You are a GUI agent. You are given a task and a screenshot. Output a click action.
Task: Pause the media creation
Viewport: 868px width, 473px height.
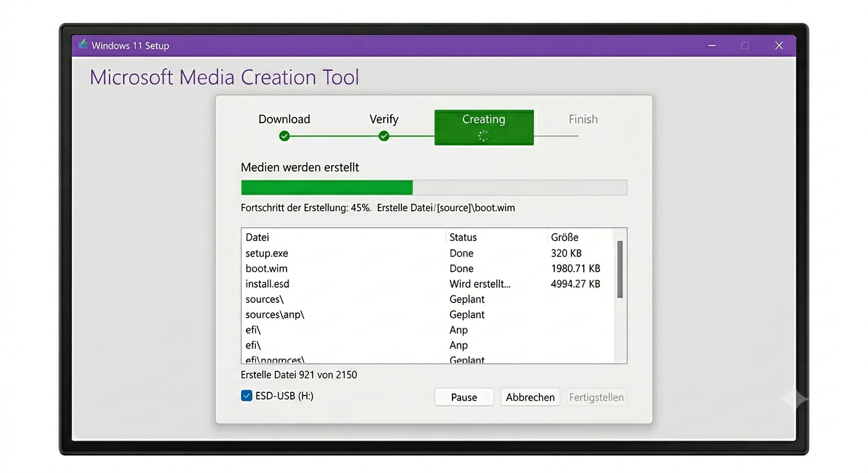point(464,397)
